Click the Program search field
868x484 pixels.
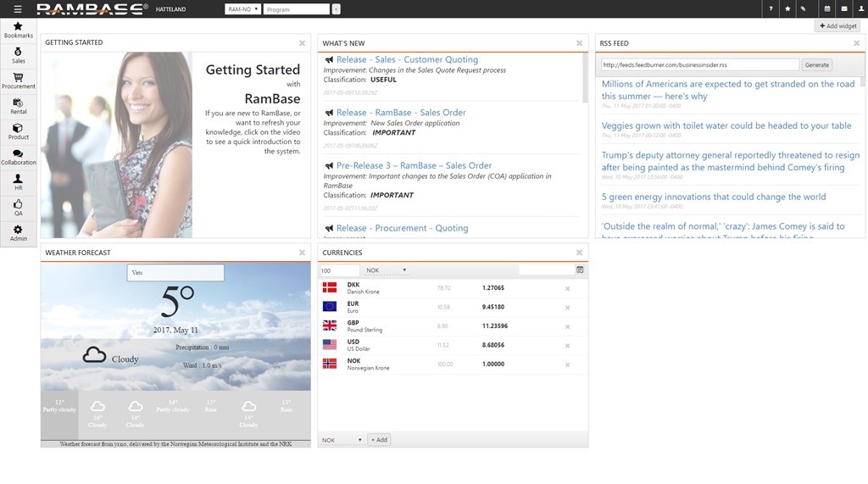(x=297, y=8)
